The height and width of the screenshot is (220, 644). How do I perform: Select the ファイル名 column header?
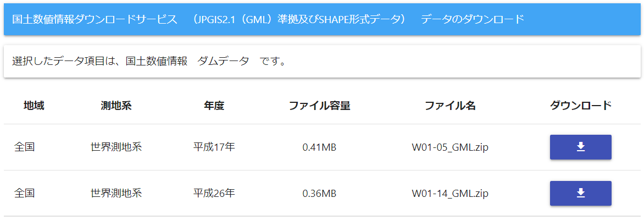tap(450, 106)
